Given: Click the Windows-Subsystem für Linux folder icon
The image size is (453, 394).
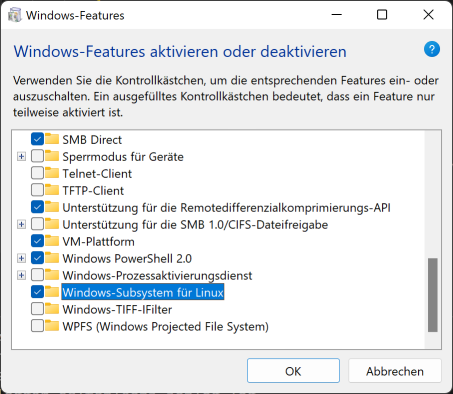Looking at the screenshot, I should [x=52, y=292].
